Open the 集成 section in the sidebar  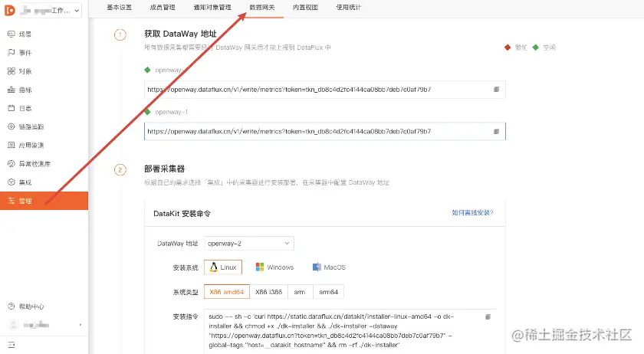[44, 182]
